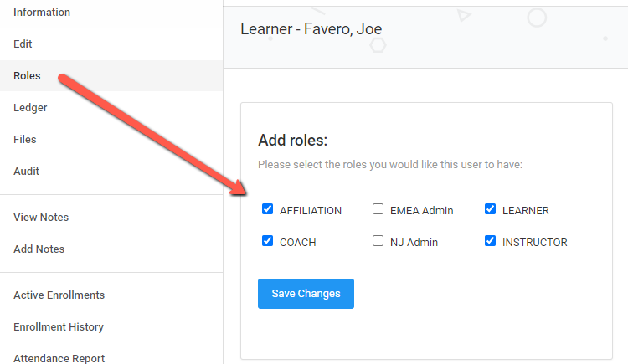
Task: Open Enrollment History
Action: point(59,327)
